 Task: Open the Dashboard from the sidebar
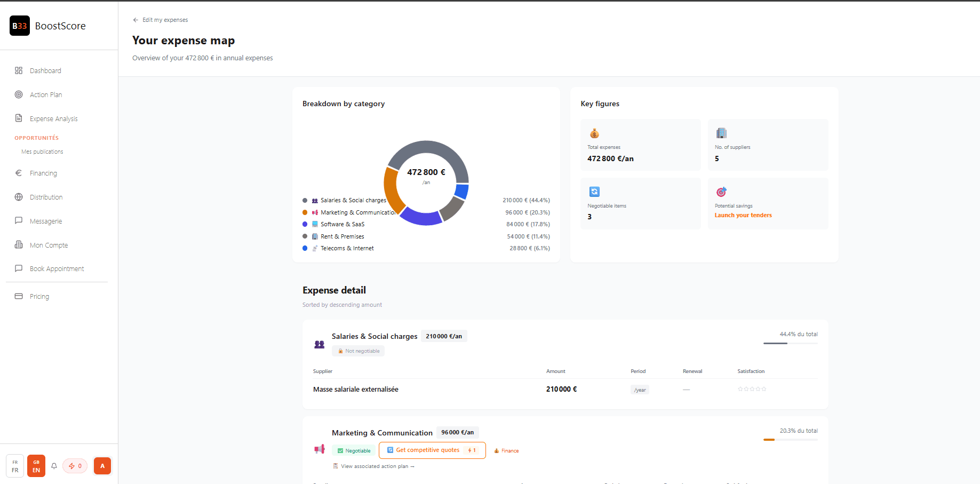[45, 70]
